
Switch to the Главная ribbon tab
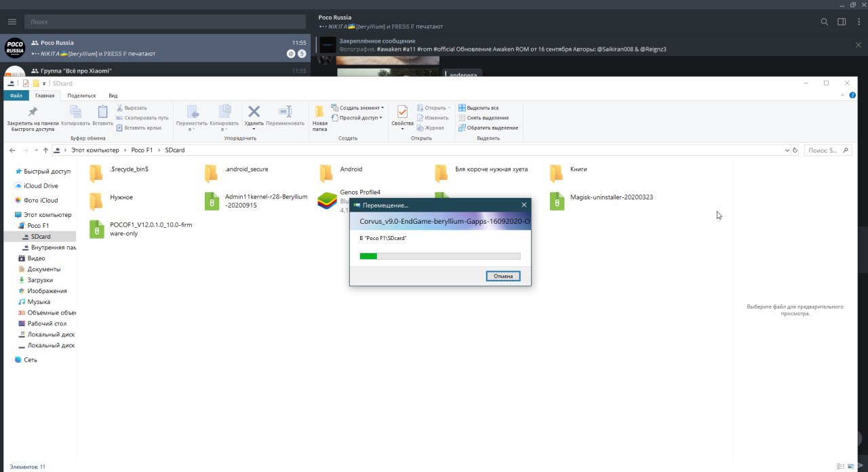click(45, 96)
